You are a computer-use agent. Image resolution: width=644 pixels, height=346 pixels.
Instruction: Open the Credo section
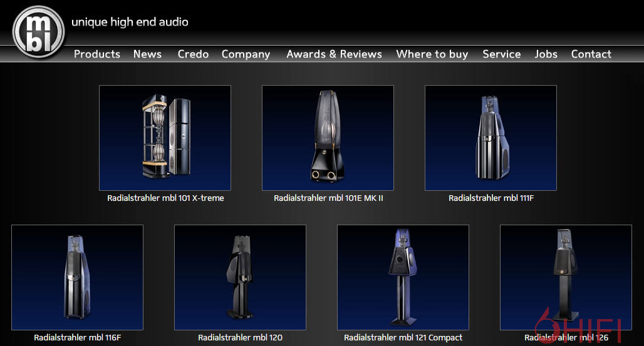193,54
